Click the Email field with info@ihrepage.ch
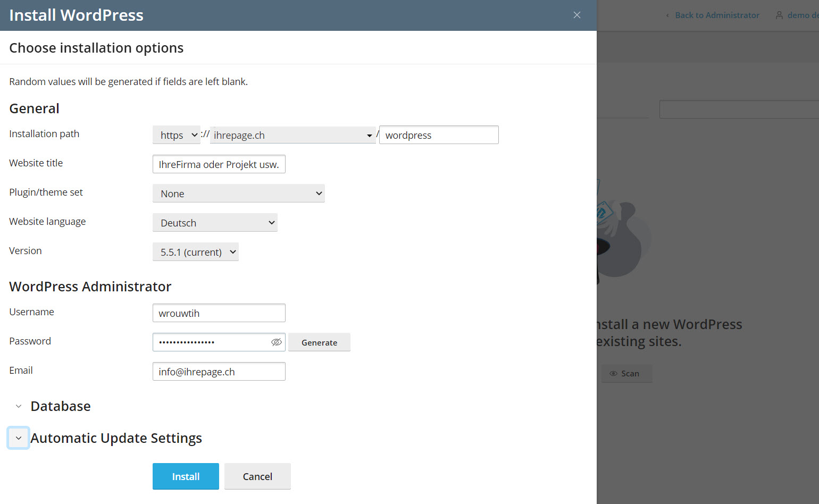 tap(219, 371)
